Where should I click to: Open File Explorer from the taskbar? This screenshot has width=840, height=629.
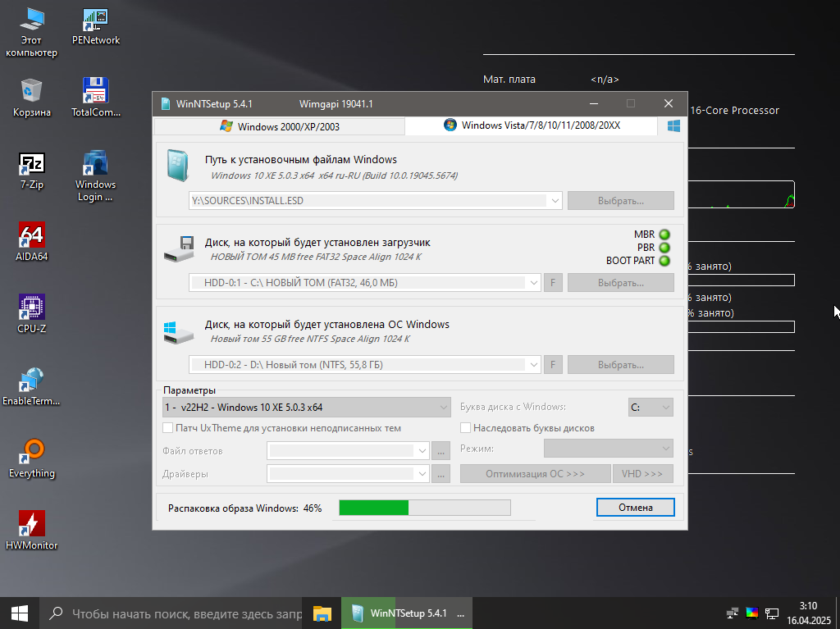[322, 613]
